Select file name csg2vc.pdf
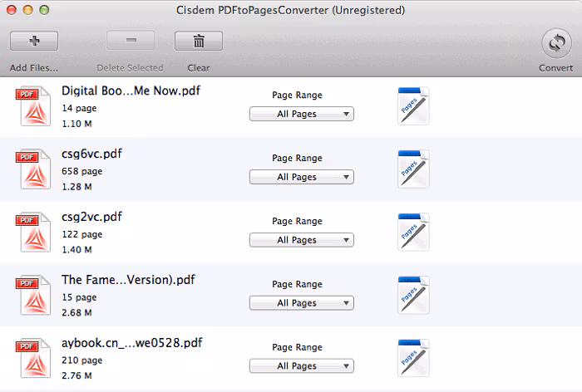Screen dimensions: 582x392 coord(91,217)
